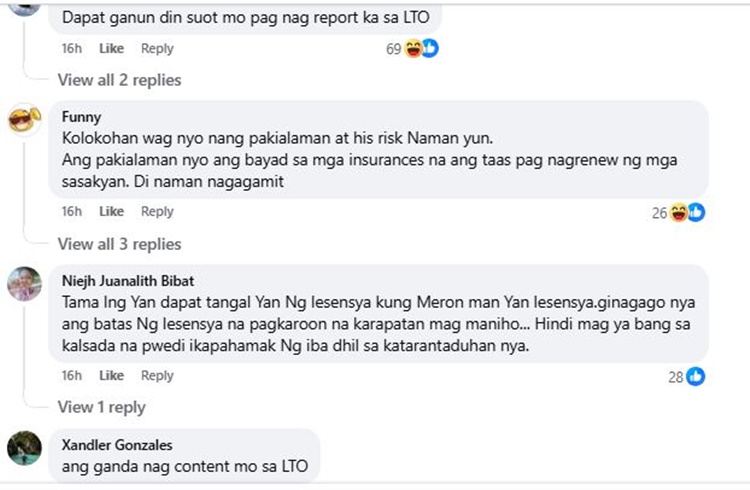The height and width of the screenshot is (490, 750).
Task: Reply to Niejh Juanalith Bibat's comment
Action: pyautogui.click(x=157, y=375)
